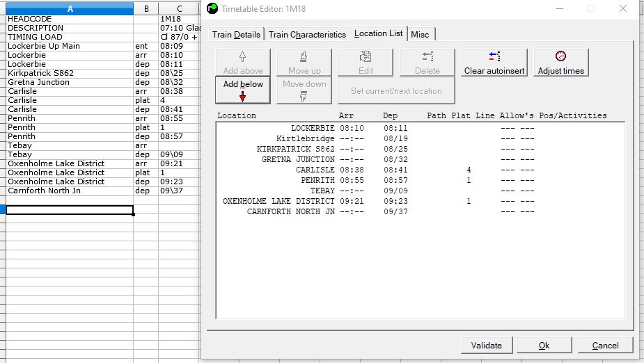The height and width of the screenshot is (363, 644).
Task: Click Add below with red arrow
Action: click(x=243, y=90)
